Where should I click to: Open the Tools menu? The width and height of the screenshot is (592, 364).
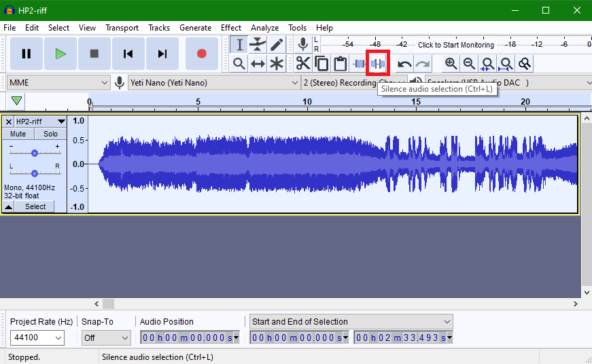297,28
